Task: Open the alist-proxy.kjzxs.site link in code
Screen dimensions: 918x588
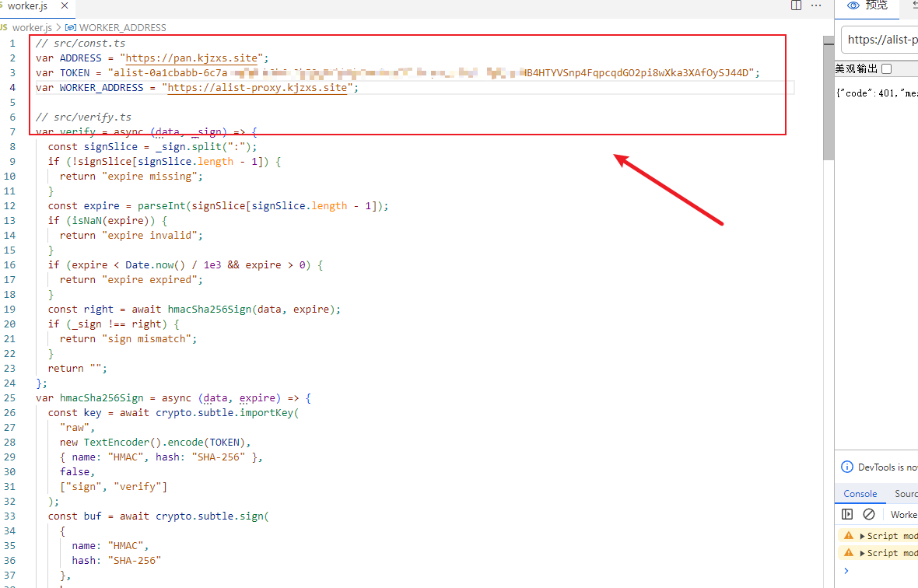Action: click(x=257, y=88)
